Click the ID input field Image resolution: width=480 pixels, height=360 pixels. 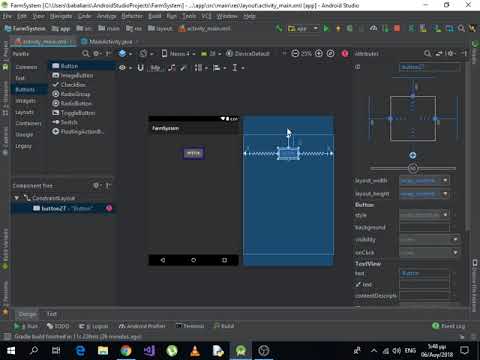tap(430, 67)
